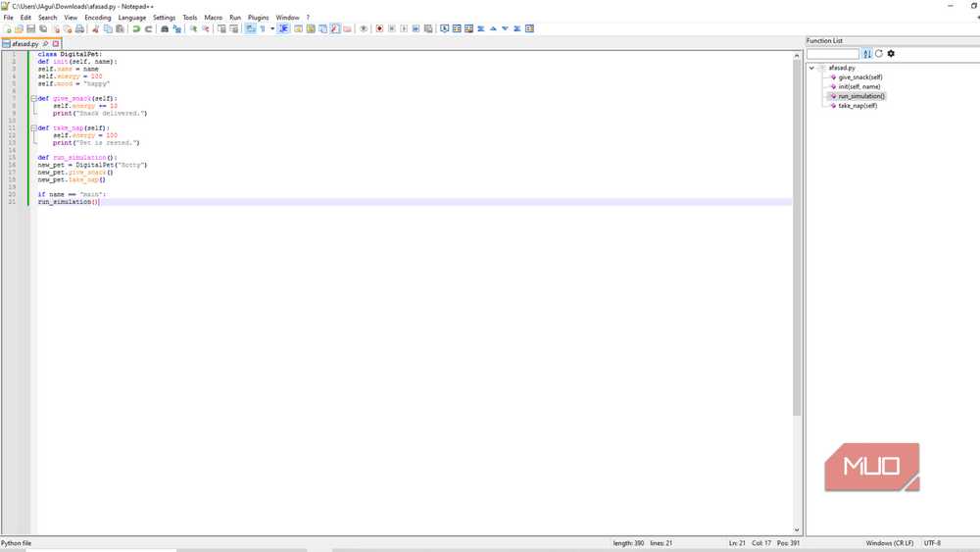
Task: Open the User Defined Language dialog icon
Action: 298,28
